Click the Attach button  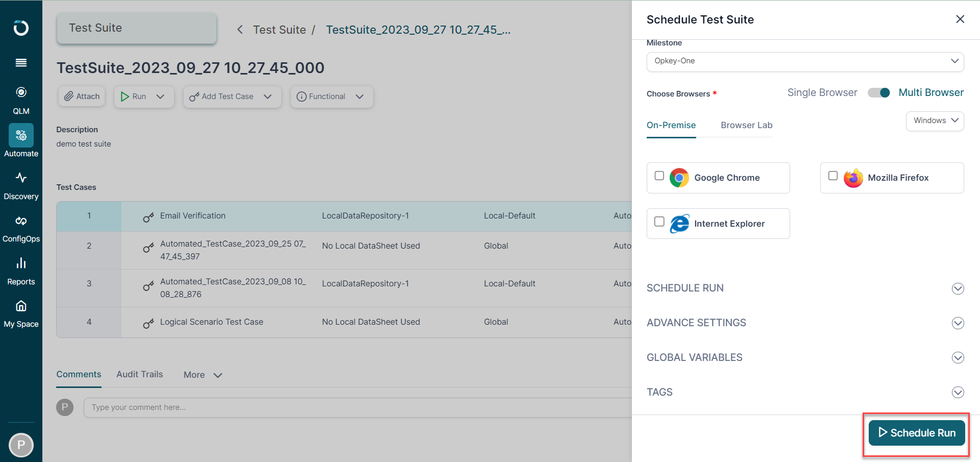point(82,96)
